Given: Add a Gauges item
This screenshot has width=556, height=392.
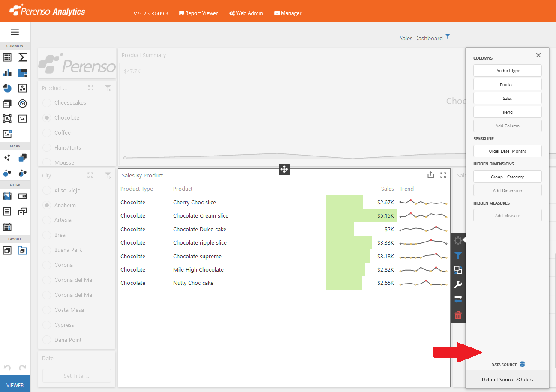Looking at the screenshot, I should (23, 103).
